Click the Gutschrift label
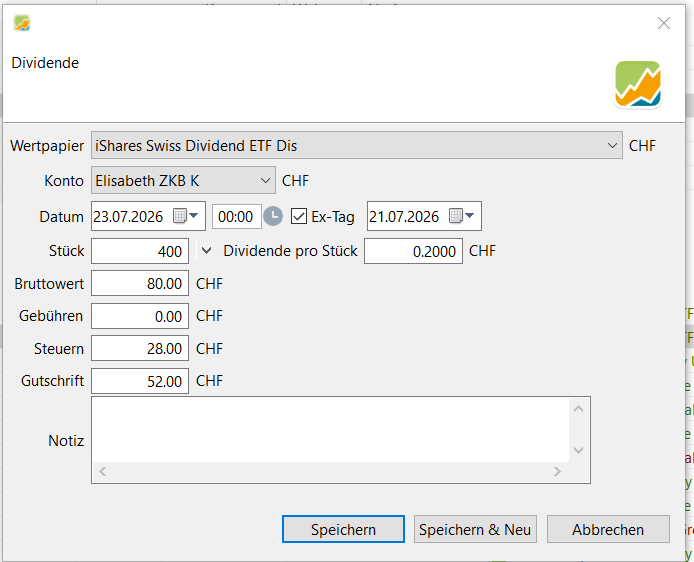Screen dimensions: 694x562 pos(52,381)
